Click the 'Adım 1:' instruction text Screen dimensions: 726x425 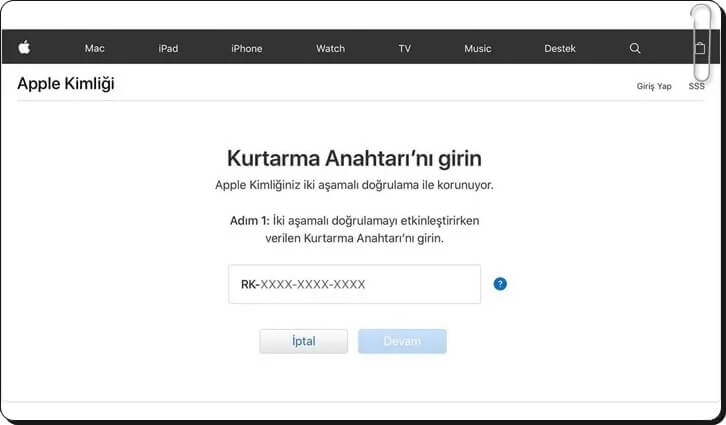click(250, 221)
